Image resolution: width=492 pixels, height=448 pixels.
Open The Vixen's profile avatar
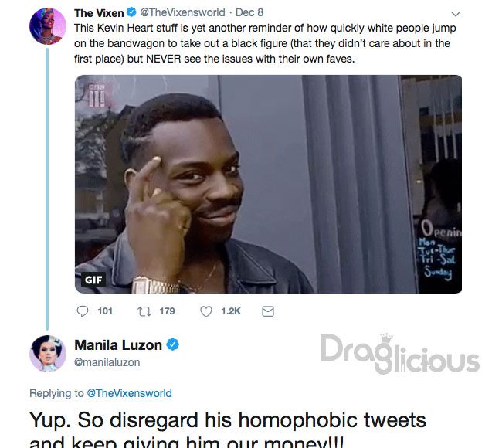pyautogui.click(x=48, y=26)
